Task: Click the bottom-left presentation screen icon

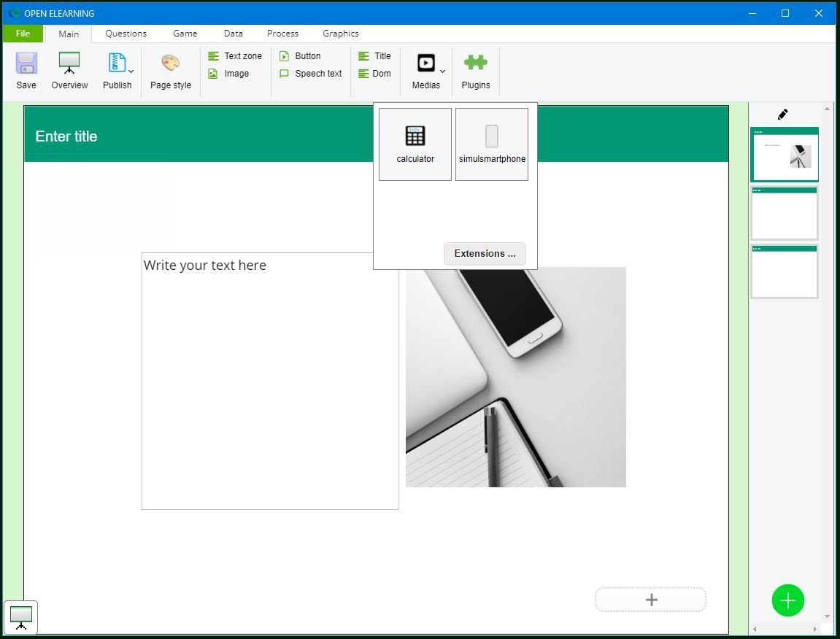Action: click(20, 617)
